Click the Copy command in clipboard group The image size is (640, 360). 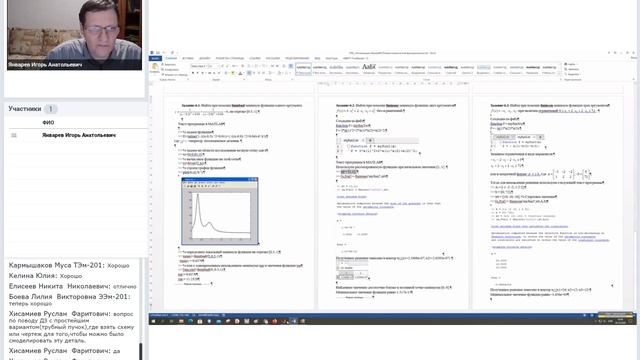pyautogui.click(x=171, y=69)
